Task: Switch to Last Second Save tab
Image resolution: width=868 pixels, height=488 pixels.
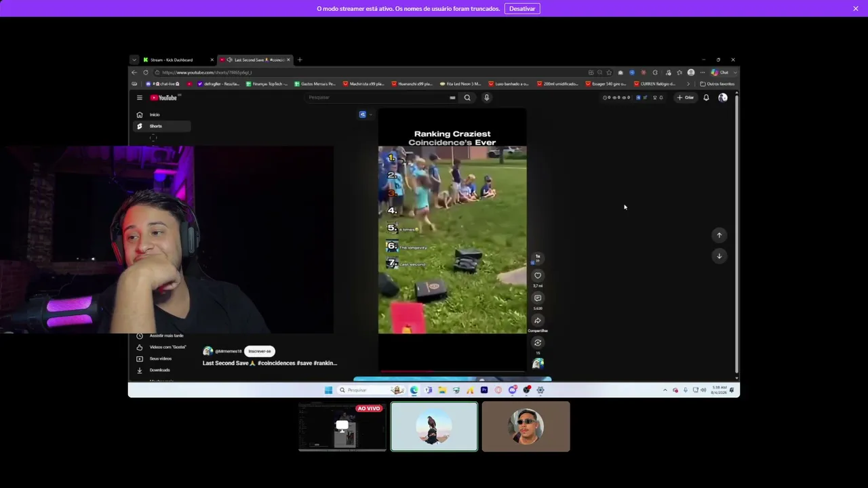Action: [x=256, y=60]
